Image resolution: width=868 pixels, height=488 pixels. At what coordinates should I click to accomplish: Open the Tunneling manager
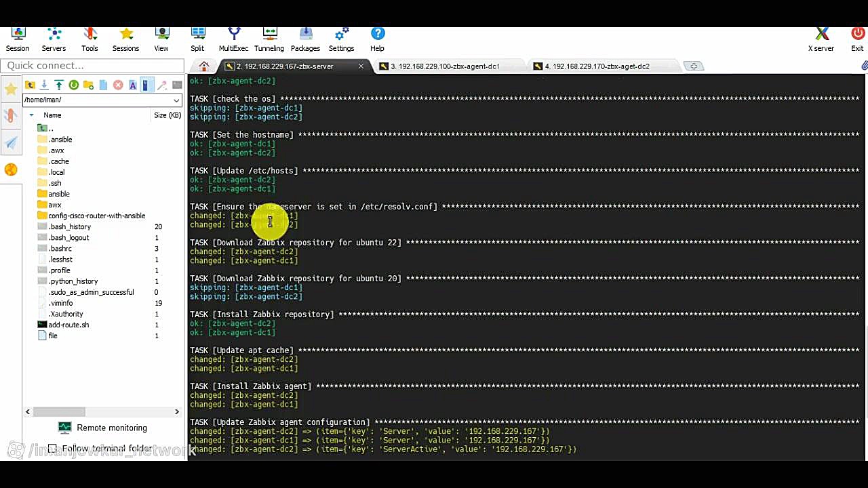(x=269, y=40)
